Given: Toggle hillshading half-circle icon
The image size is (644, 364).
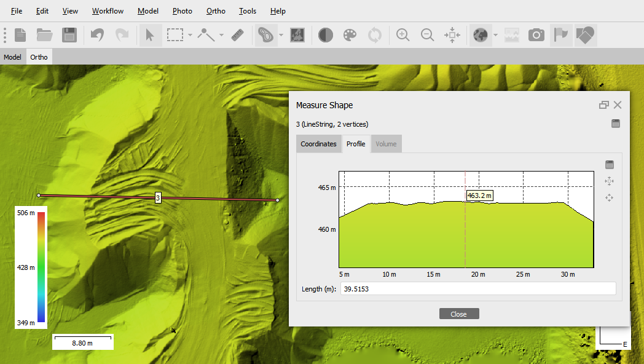Looking at the screenshot, I should click(x=325, y=35).
